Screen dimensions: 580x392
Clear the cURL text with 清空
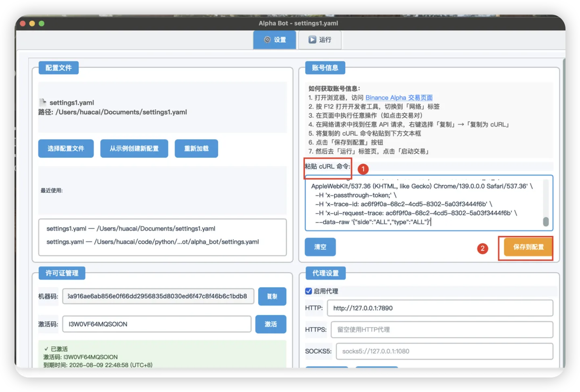[320, 247]
